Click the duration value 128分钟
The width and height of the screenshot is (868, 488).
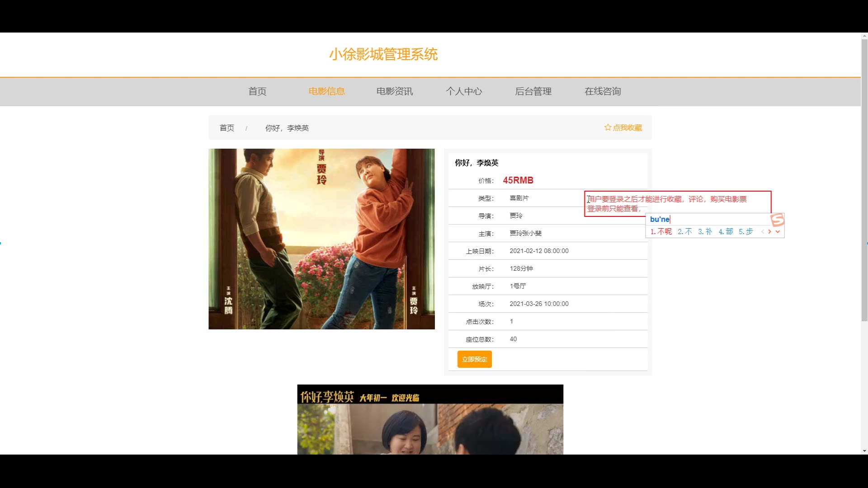click(521, 268)
